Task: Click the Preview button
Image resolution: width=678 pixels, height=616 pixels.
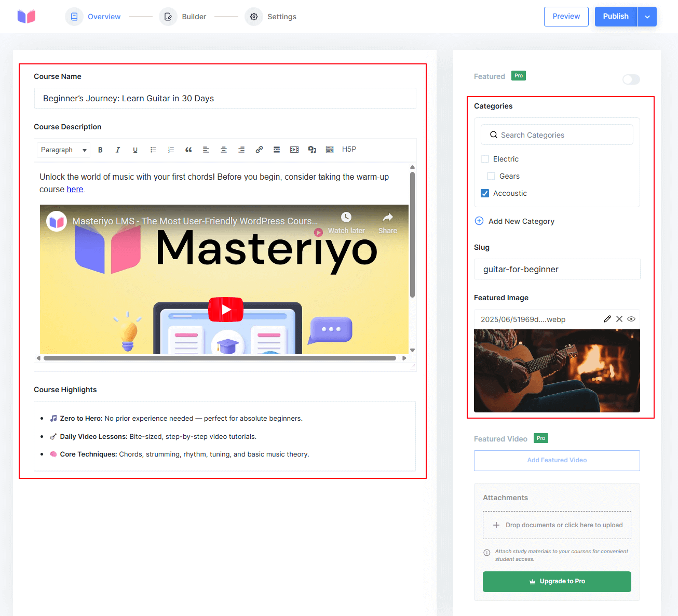Action: click(566, 17)
